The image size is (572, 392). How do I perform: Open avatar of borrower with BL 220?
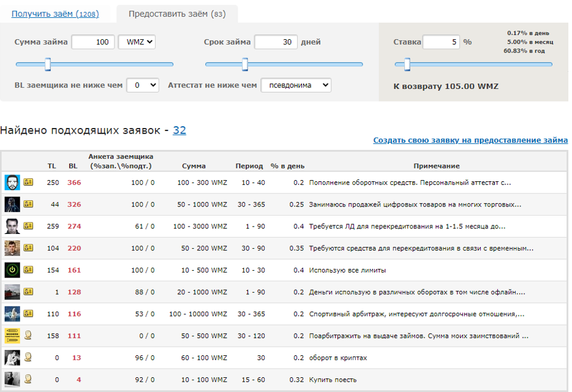[12, 248]
